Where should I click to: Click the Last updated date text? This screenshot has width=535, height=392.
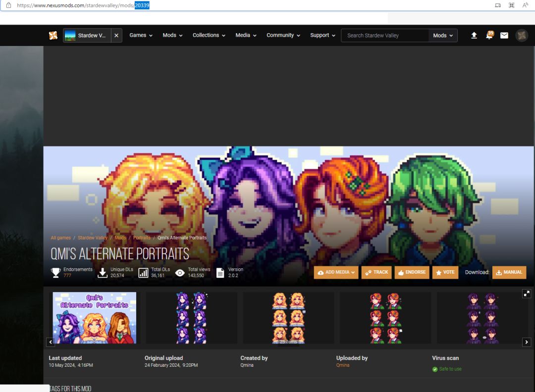[71, 365]
